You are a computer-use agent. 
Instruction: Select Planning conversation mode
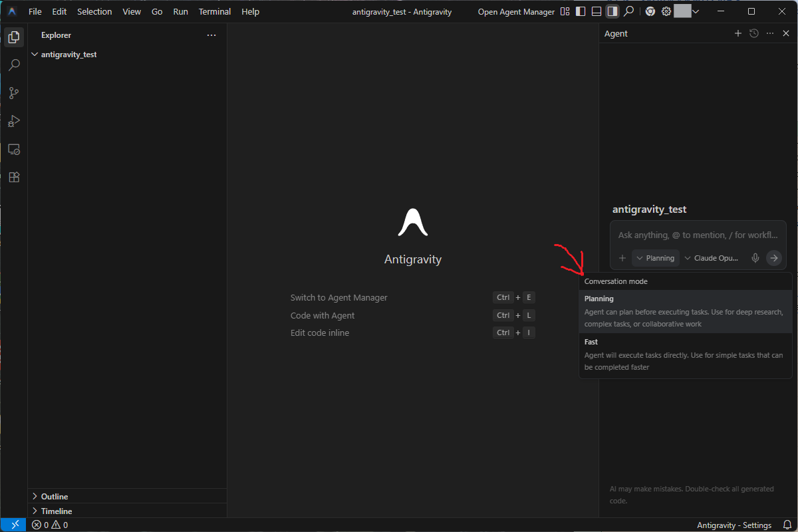[686, 311]
